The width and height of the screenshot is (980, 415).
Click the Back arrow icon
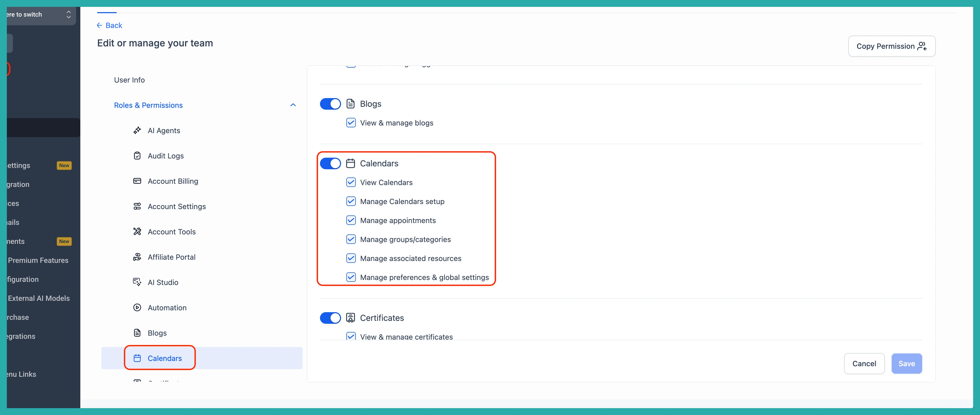pyautogui.click(x=99, y=25)
